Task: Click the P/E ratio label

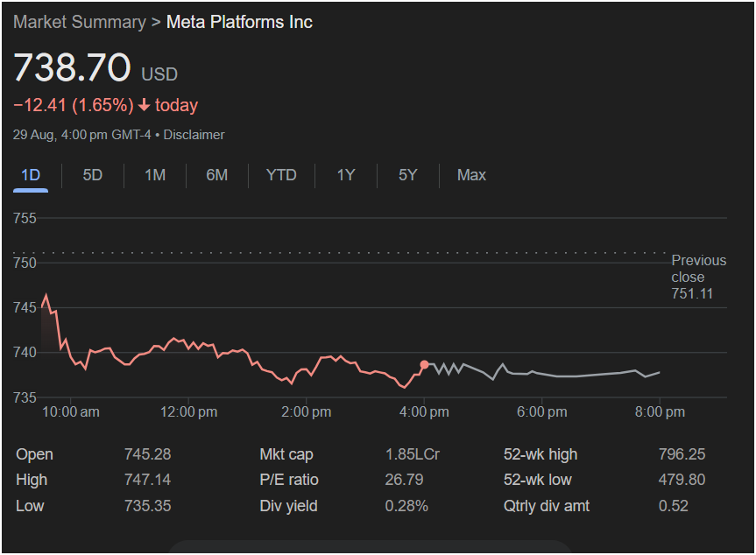Action: pos(289,480)
